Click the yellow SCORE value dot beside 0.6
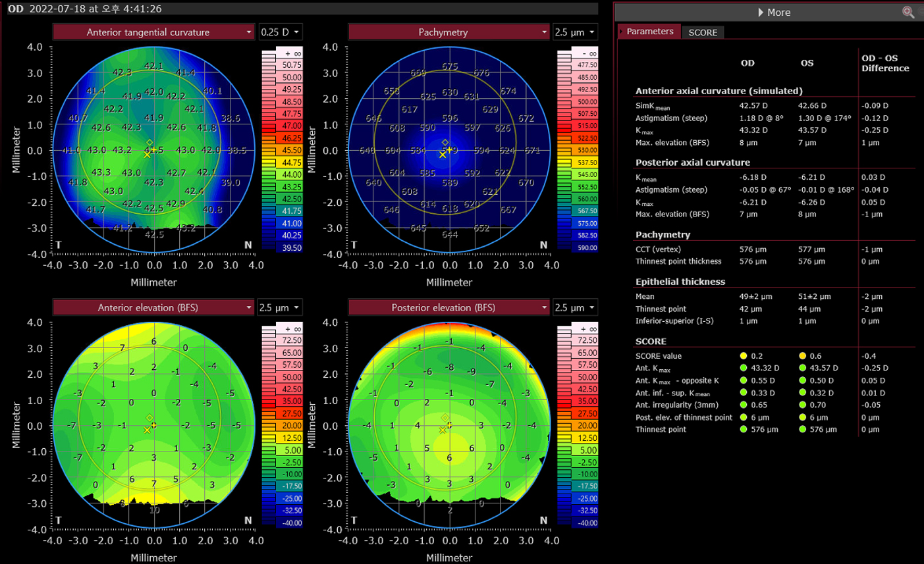 (802, 356)
